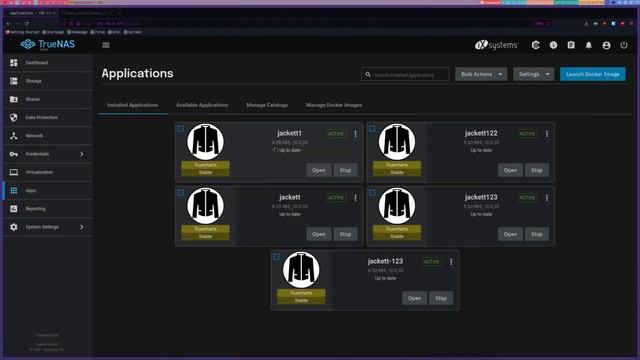The width and height of the screenshot is (640, 360).
Task: Open three-dot menu for jackett122
Action: (547, 134)
